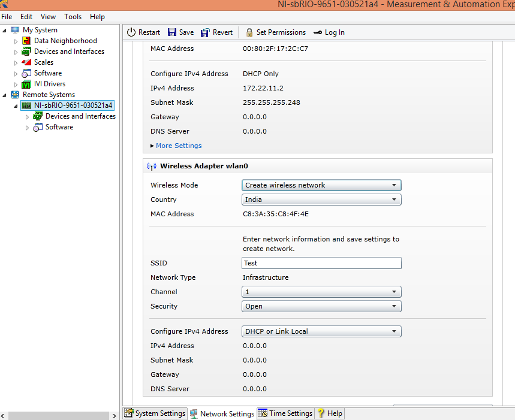Select the Scales tree item
Screen dimensions: 515x420
[44, 62]
